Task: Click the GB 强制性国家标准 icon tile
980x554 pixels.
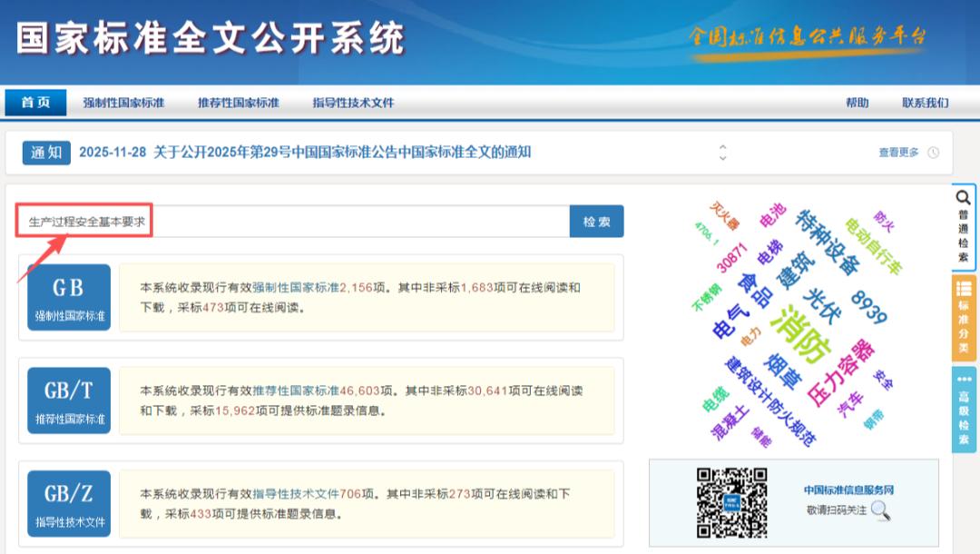Action: click(x=69, y=297)
